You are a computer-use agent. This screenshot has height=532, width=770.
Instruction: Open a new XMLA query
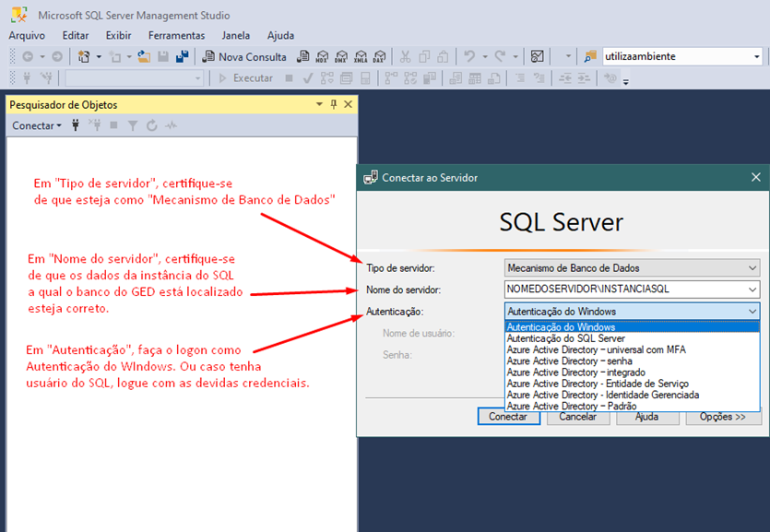coord(361,57)
